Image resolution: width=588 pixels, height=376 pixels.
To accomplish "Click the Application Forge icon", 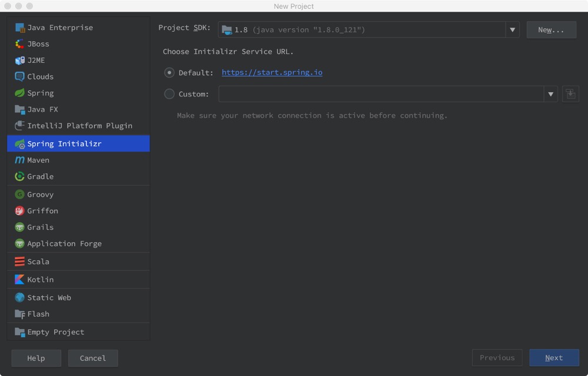I will [x=20, y=243].
